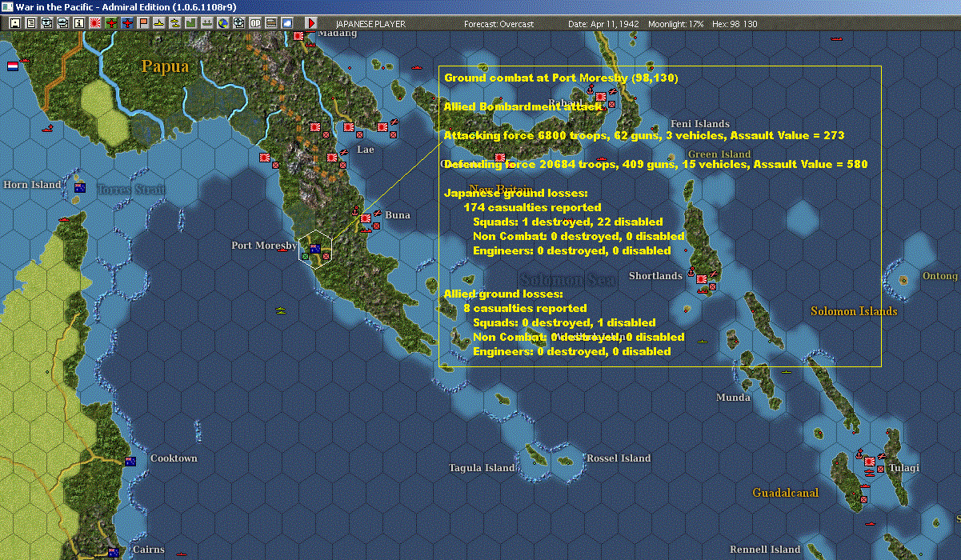Click the Solomon Islands map label
This screenshot has height=560, width=961.
coord(854,311)
